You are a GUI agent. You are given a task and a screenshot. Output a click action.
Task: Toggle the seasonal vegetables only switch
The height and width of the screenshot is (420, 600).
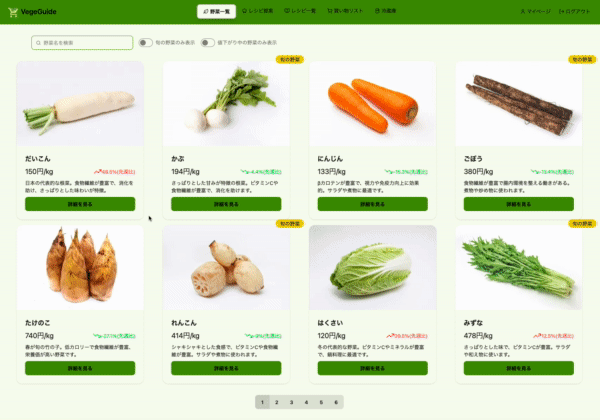[x=145, y=42]
